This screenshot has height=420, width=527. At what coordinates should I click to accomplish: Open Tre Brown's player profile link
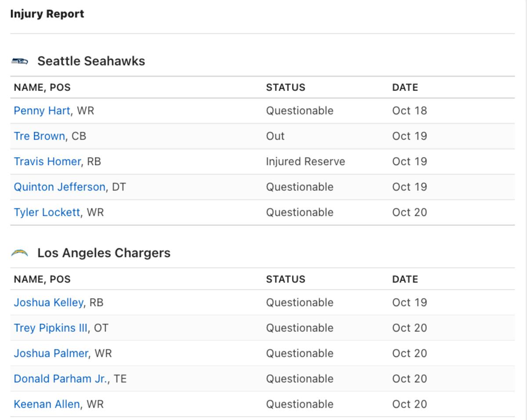39,136
